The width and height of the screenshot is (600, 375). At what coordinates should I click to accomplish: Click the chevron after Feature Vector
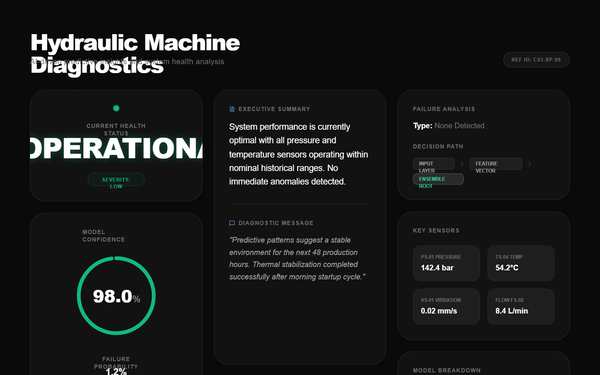(x=530, y=163)
